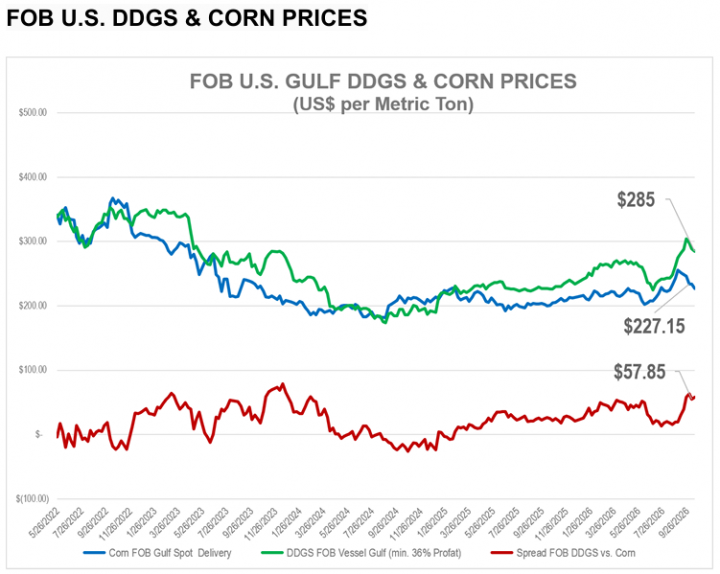Viewport: 720px width, 574px height.
Task: Click the $300.00 y-axis label
Action: click(33, 241)
